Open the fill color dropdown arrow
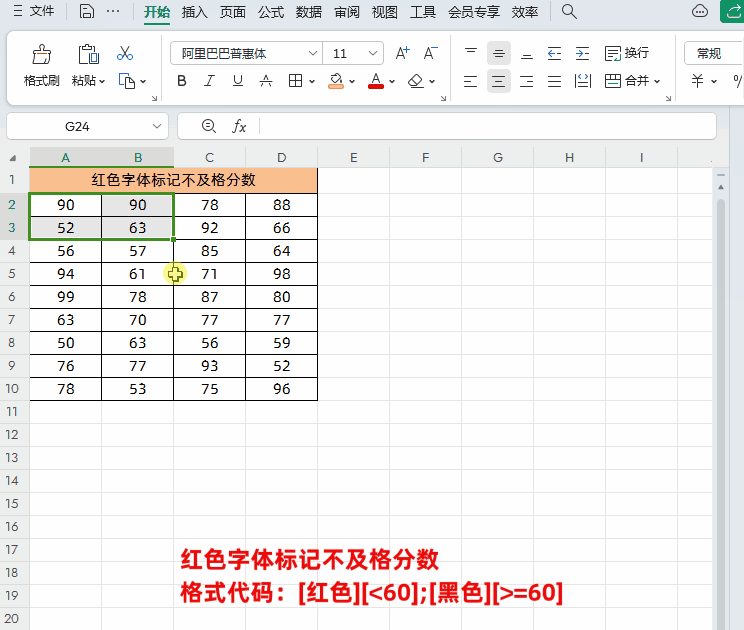The image size is (744, 630). point(352,82)
